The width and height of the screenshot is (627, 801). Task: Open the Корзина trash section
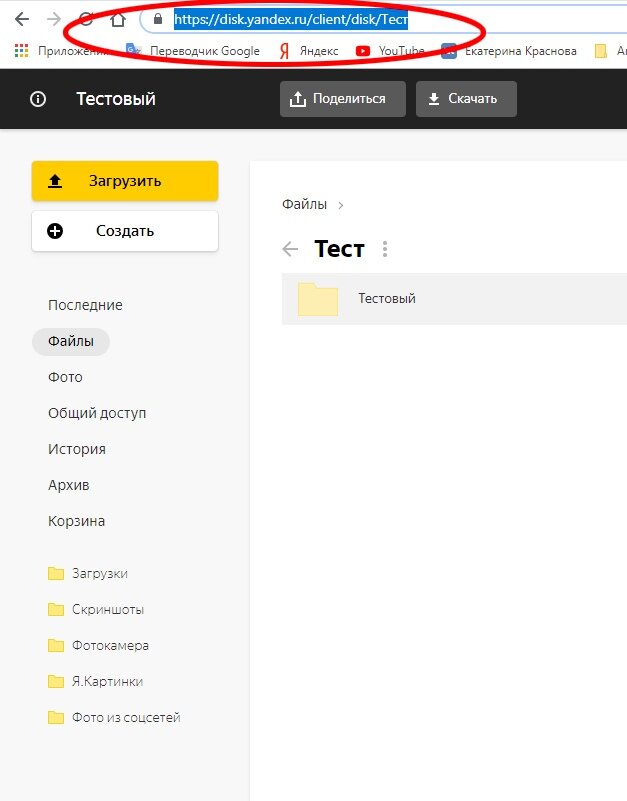click(76, 521)
